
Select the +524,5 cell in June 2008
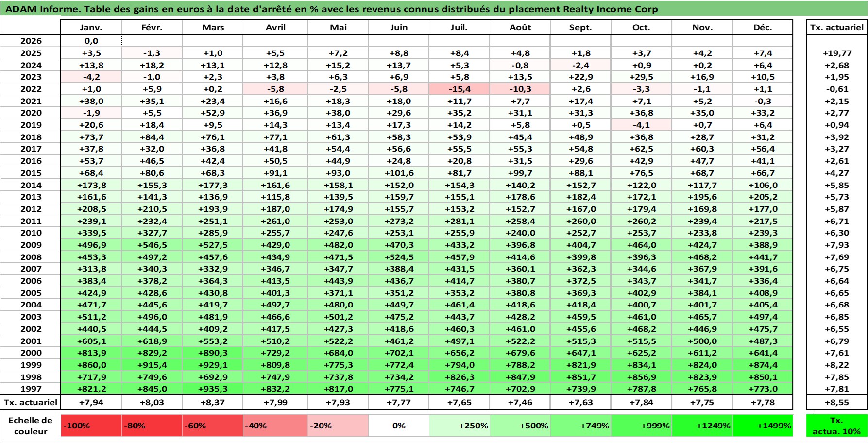pyautogui.click(x=399, y=257)
